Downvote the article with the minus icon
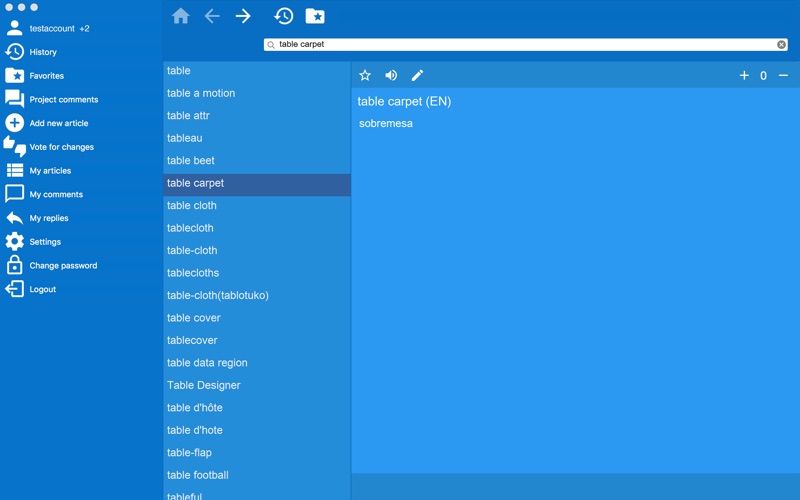The image size is (800, 500). tap(783, 76)
